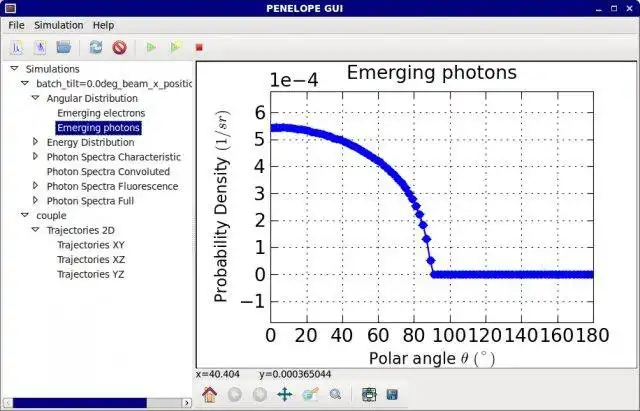
Task: Expand the Photon Spectra Characteristic arrow
Action: [x=36, y=156]
